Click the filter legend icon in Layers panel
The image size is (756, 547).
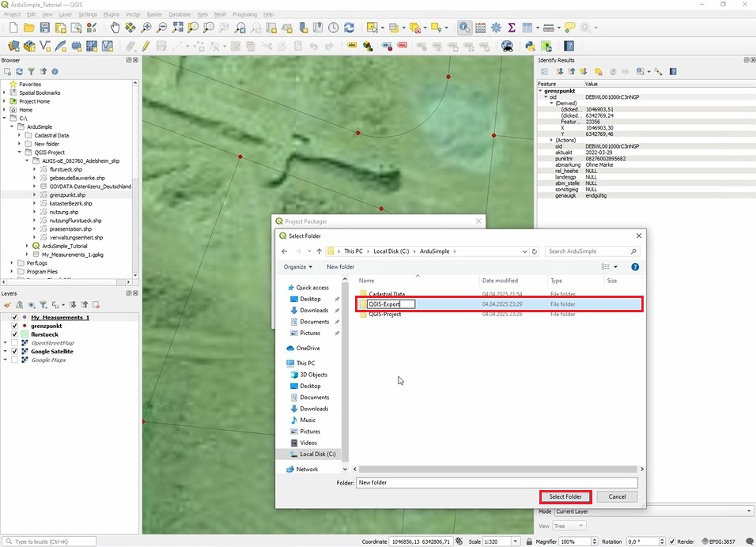tap(43, 304)
